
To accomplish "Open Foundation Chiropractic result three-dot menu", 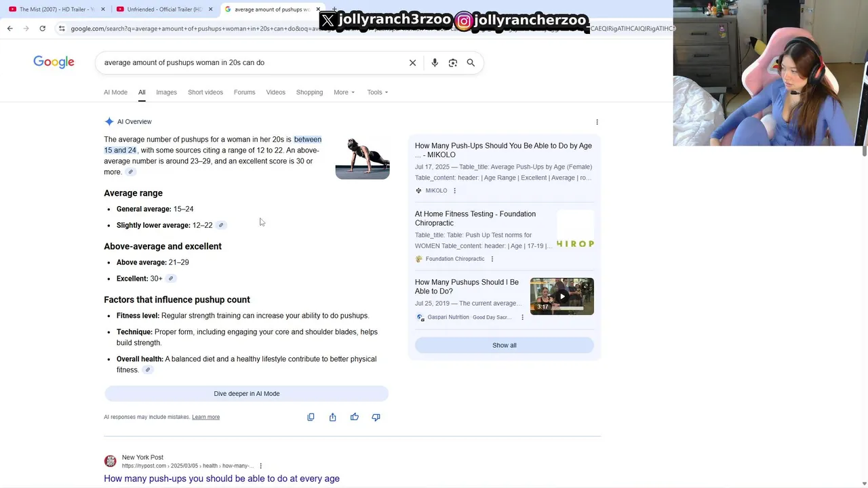I will 492,259.
